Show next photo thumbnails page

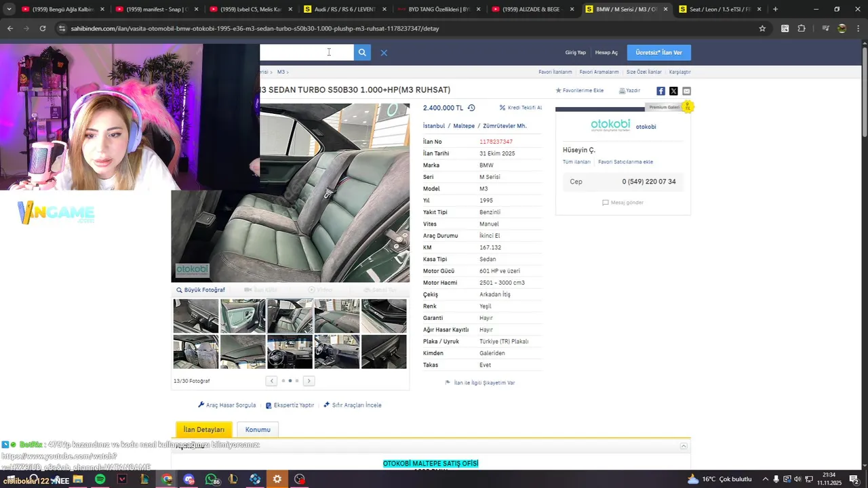point(309,381)
